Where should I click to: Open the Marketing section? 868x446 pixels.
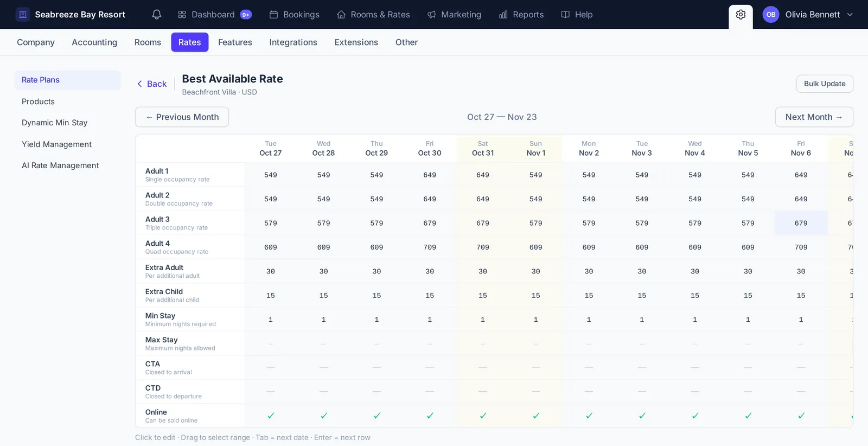(x=454, y=15)
